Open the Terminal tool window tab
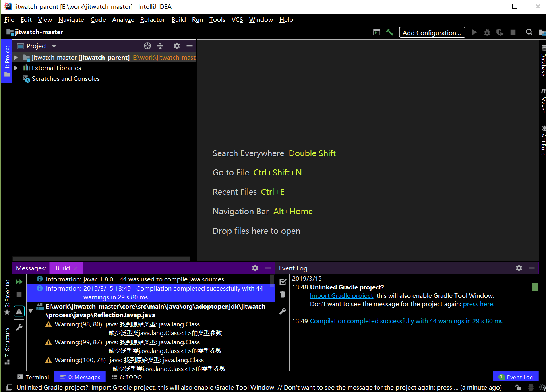The image size is (546, 392). [x=33, y=377]
